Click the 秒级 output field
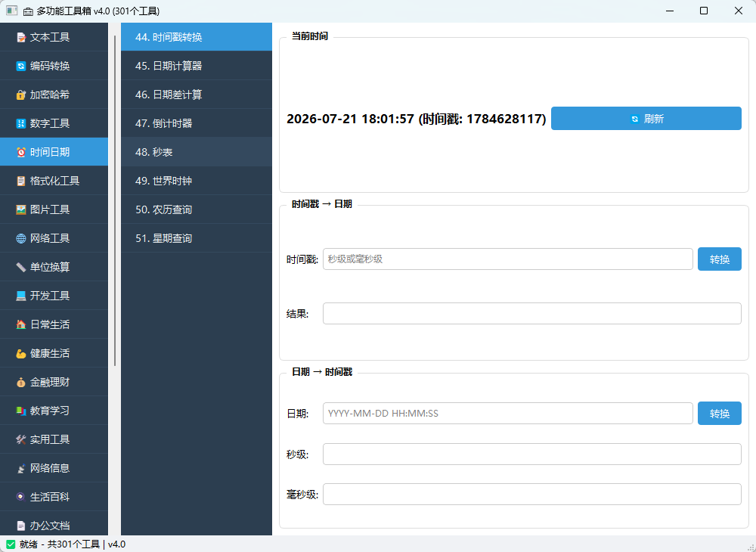The image size is (756, 552). coord(531,454)
